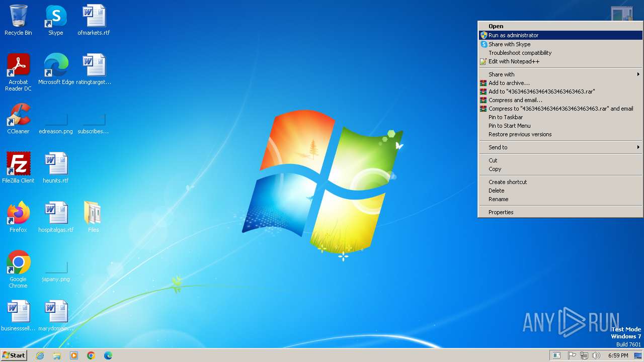Image resolution: width=644 pixels, height=362 pixels.
Task: Expand the Send to submenu
Action: 560,147
